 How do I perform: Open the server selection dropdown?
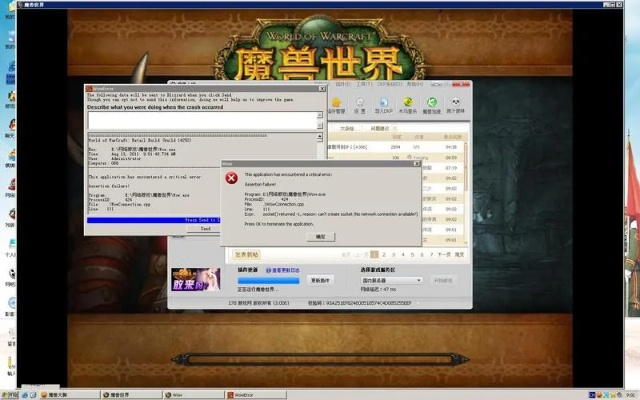(x=391, y=280)
